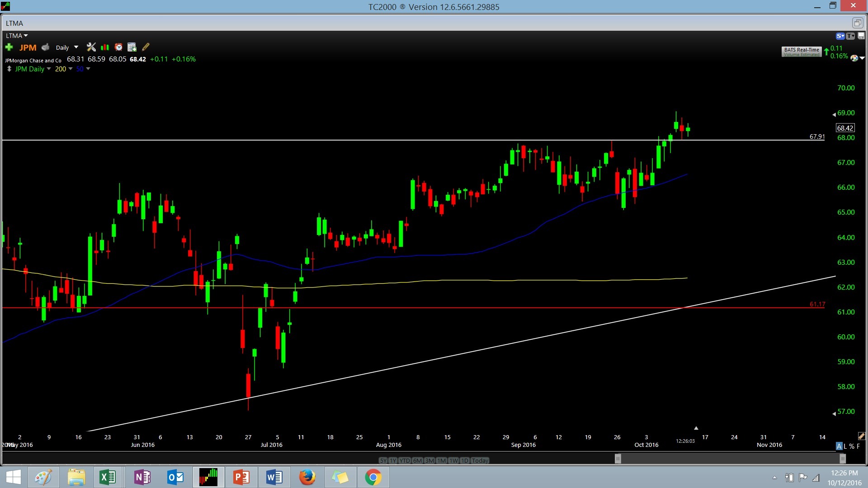This screenshot has width=868, height=488.
Task: Open Windows Start button
Action: pyautogui.click(x=14, y=477)
